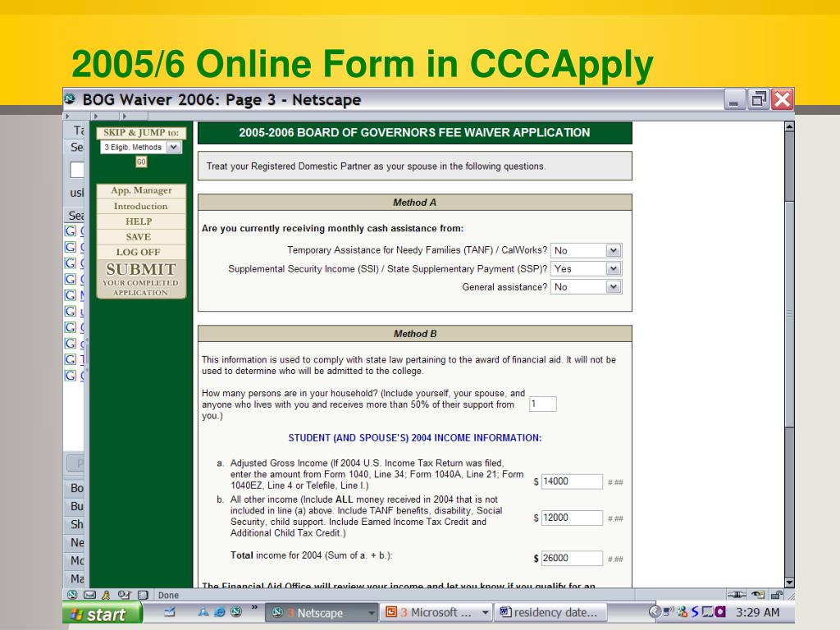Expand second collapsed toolbar grippy triangle
Screen dimensions: 840x630
[x=97, y=116]
